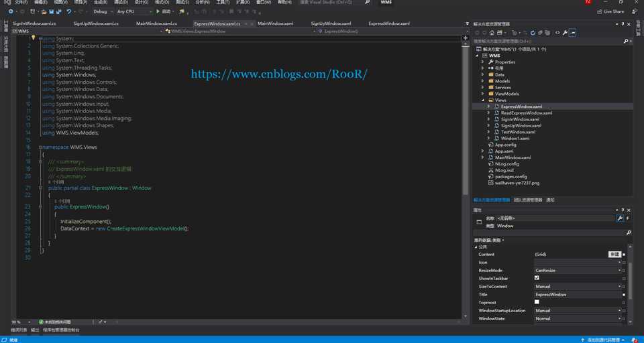This screenshot has width=644, height=343.
Task: Open the Team Explorer bottom tab
Action: (x=528, y=200)
